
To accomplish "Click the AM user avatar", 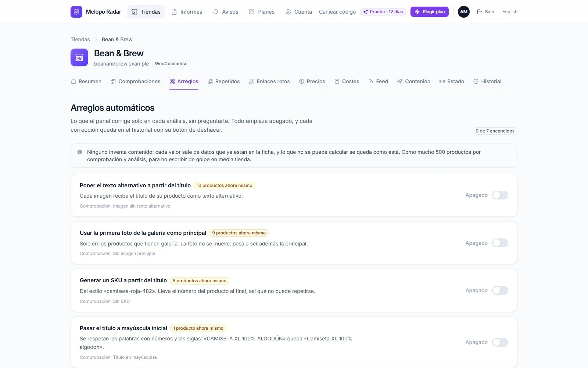I will click(464, 12).
